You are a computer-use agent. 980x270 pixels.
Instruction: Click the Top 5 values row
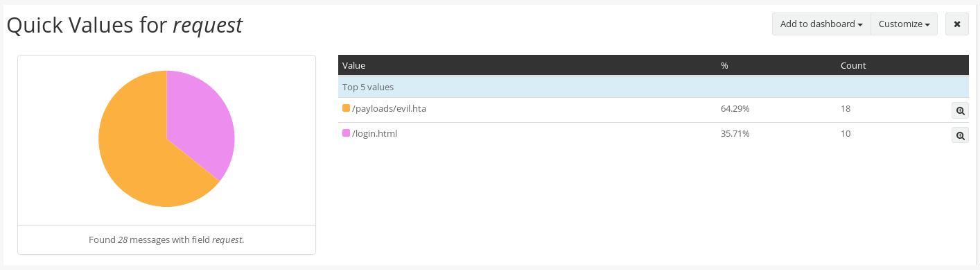click(653, 87)
